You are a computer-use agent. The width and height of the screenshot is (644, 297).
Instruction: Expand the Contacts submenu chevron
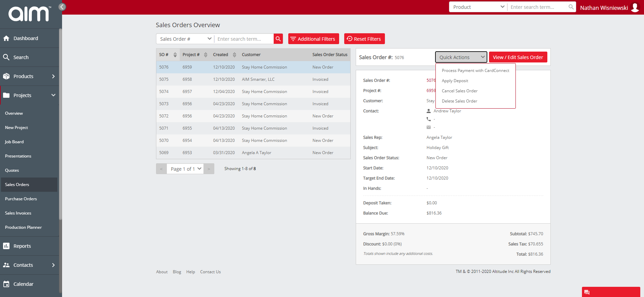click(53, 265)
